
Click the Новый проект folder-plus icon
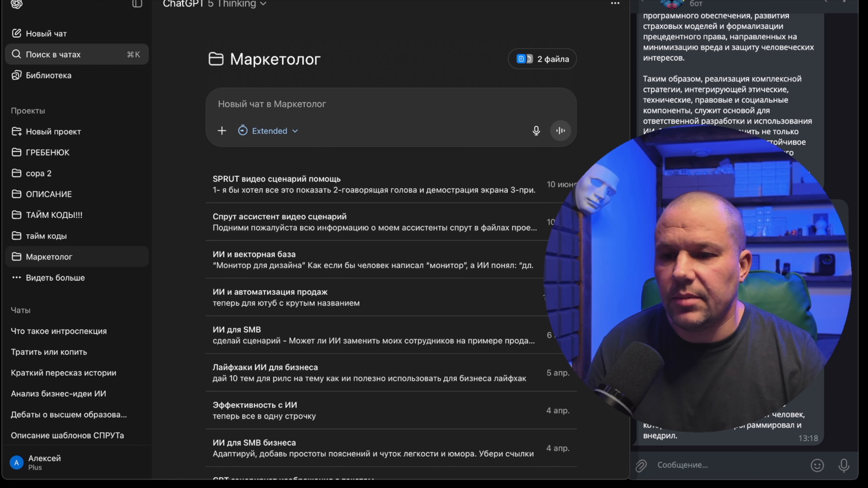(x=17, y=131)
